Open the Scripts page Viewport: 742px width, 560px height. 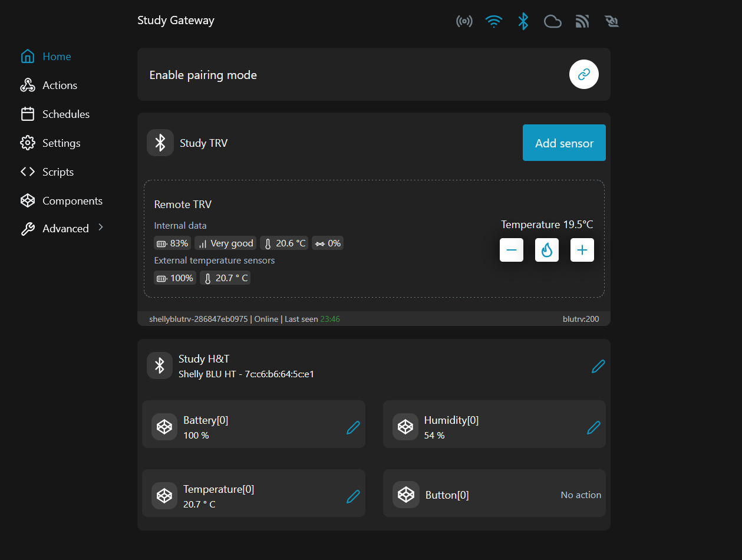click(x=58, y=172)
